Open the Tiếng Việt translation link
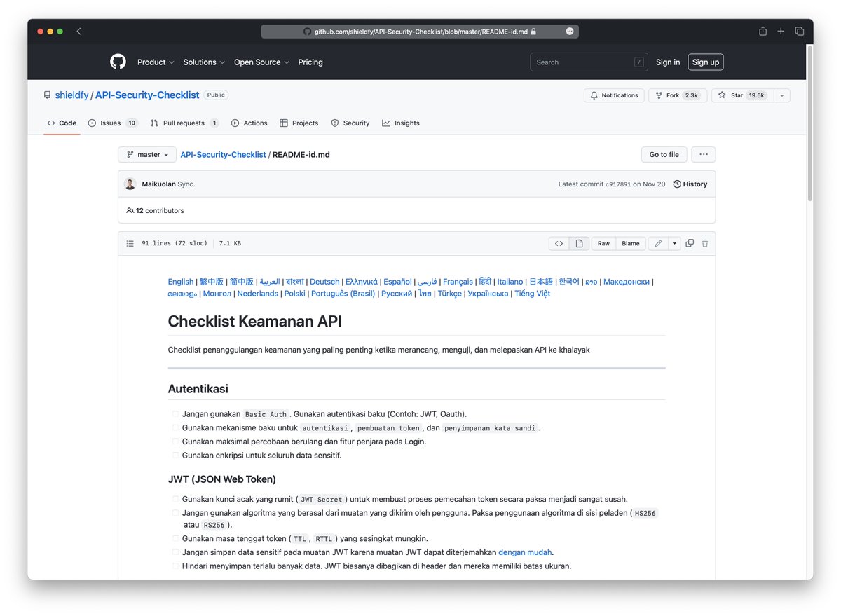The image size is (841, 616). pos(533,294)
